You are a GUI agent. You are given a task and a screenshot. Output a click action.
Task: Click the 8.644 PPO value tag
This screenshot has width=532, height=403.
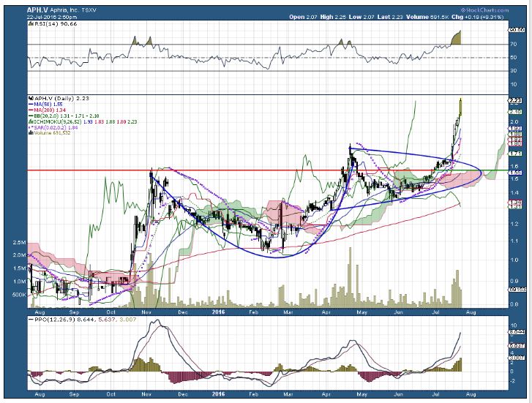[x=517, y=332]
